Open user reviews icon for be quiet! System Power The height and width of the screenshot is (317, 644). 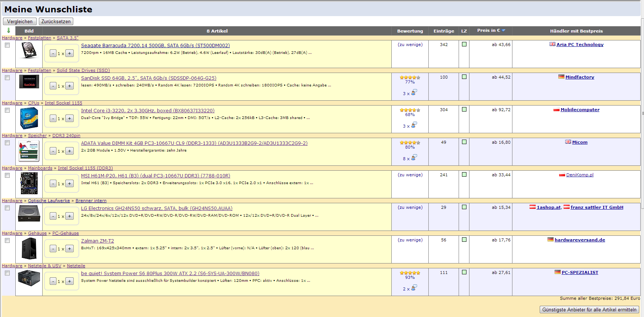click(x=414, y=287)
